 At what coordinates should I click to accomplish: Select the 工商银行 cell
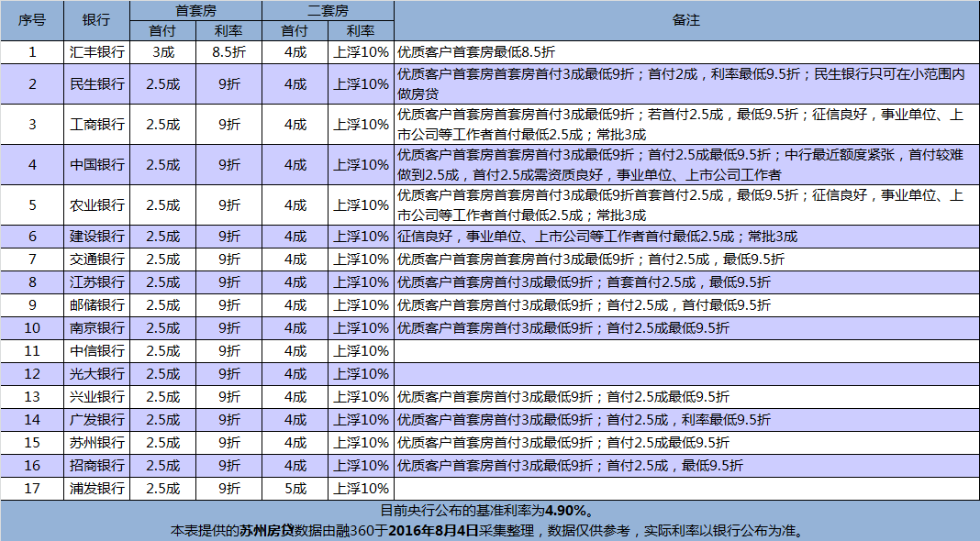(x=97, y=125)
